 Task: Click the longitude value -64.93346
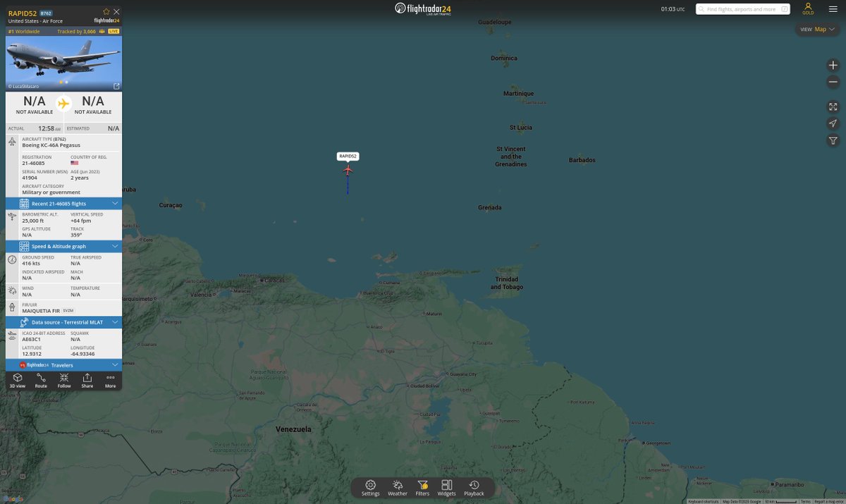click(x=83, y=353)
